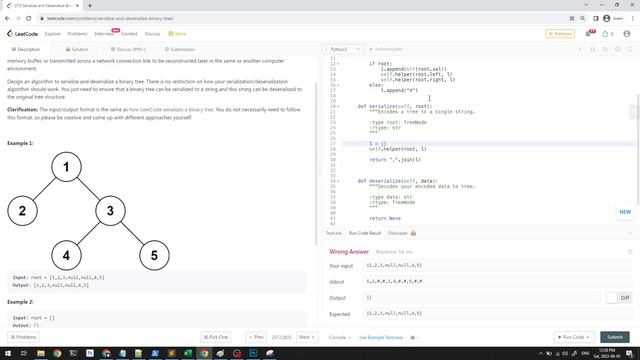The image size is (640, 360).
Task: Open the streak flame counter
Action: (x=608, y=34)
